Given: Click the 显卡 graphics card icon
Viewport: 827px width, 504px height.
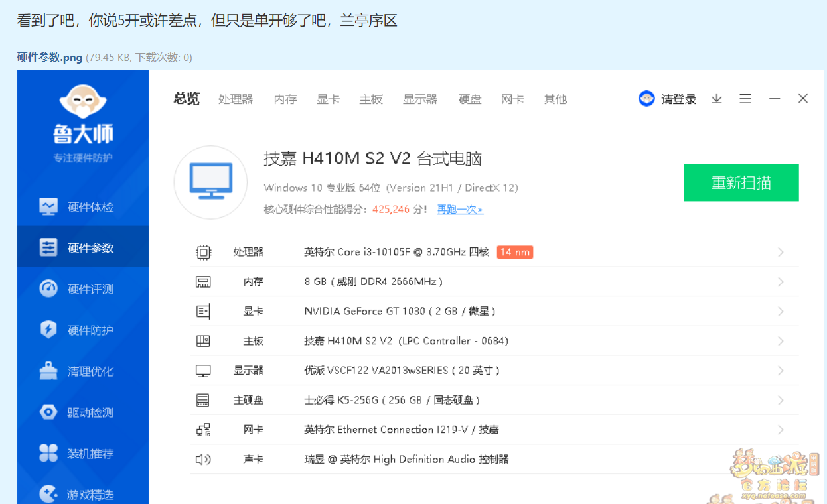Looking at the screenshot, I should click(203, 311).
